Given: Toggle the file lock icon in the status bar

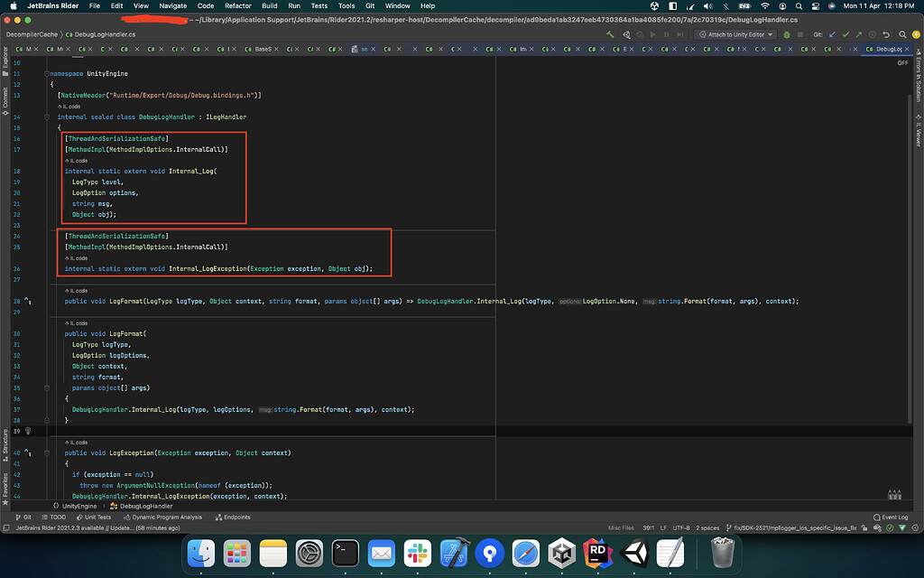Looking at the screenshot, I should click(x=864, y=527).
